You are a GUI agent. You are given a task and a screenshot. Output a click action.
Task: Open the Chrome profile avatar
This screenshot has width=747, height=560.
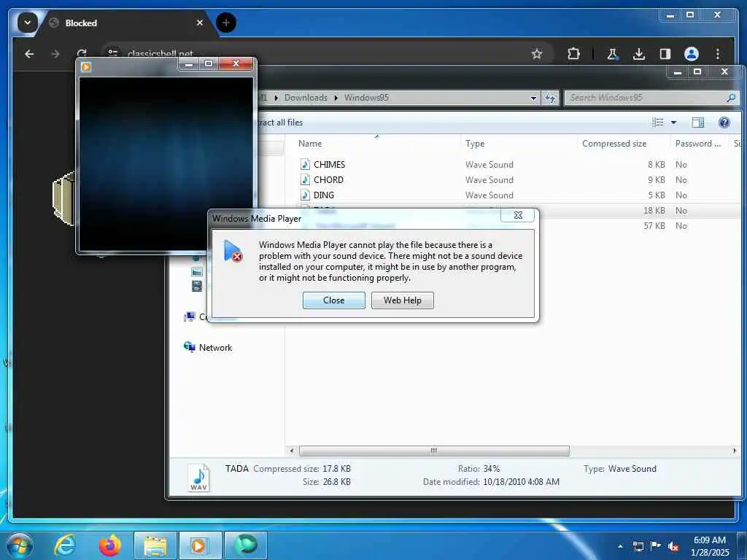(692, 54)
